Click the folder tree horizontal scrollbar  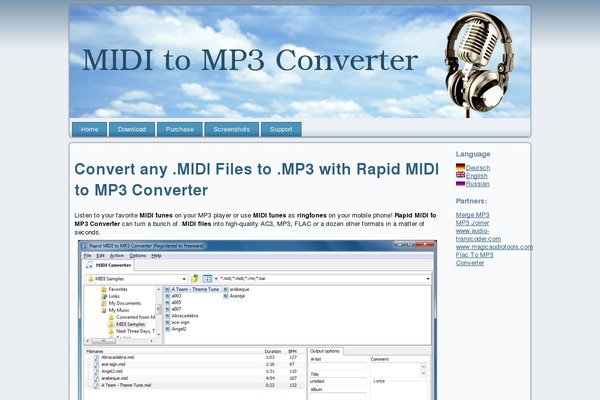(x=120, y=341)
